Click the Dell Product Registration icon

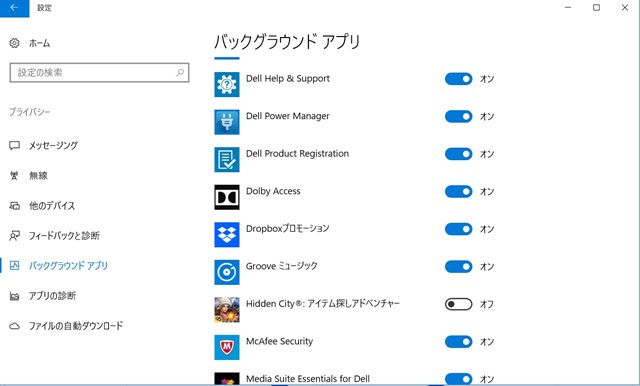coord(227,160)
